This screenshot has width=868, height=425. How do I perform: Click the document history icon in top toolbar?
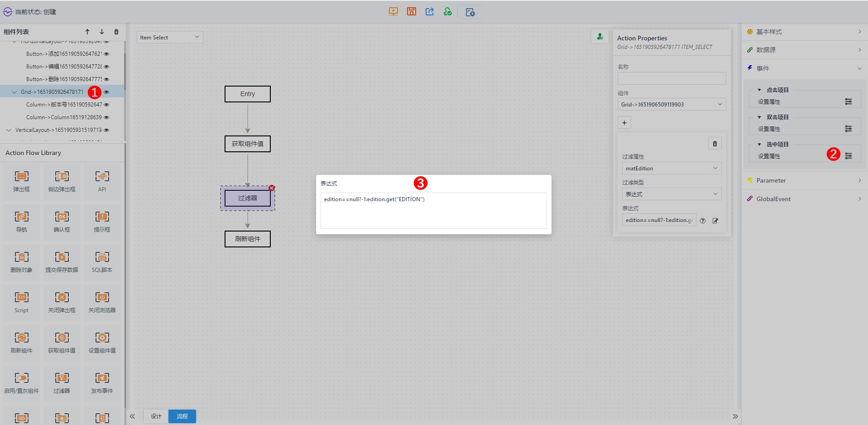point(470,12)
